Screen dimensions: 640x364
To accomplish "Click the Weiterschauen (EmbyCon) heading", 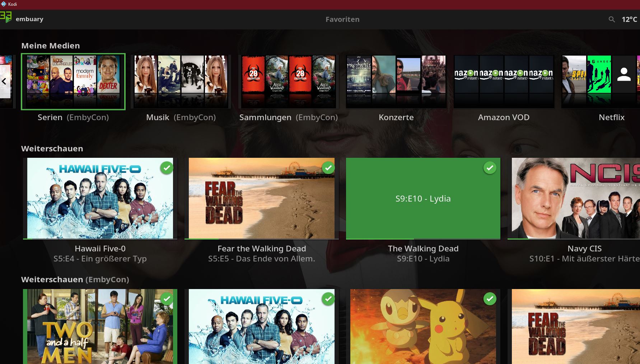I will coord(75,279).
